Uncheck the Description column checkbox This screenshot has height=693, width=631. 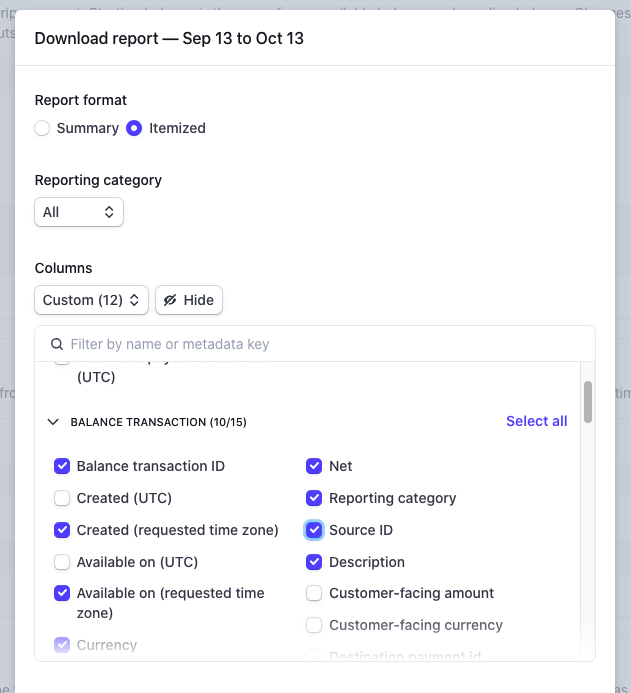(x=314, y=562)
